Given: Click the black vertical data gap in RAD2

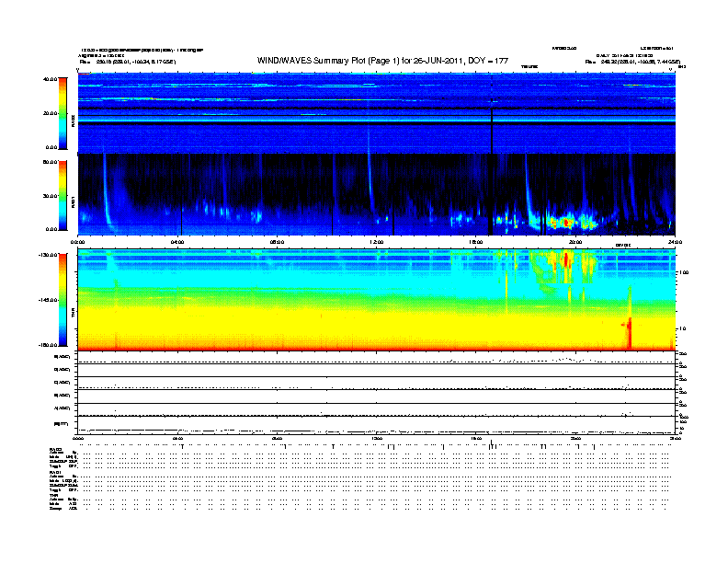Looking at the screenshot, I should (x=491, y=114).
